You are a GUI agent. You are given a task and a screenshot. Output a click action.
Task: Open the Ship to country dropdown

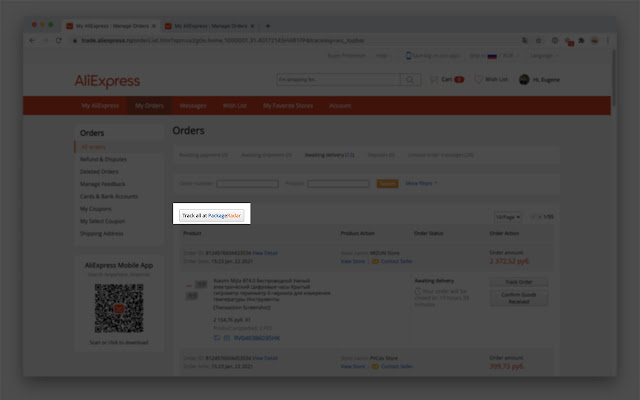tap(494, 56)
